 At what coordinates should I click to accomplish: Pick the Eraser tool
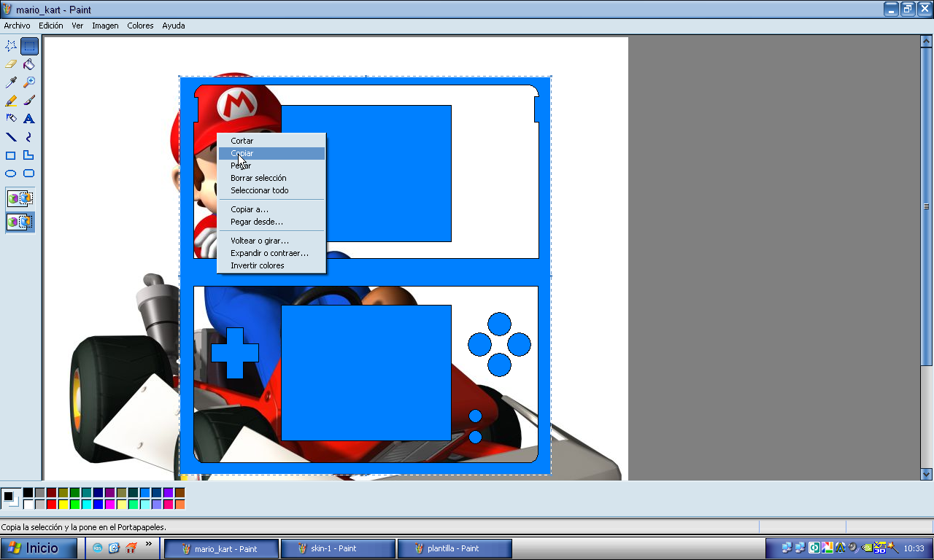coord(11,64)
